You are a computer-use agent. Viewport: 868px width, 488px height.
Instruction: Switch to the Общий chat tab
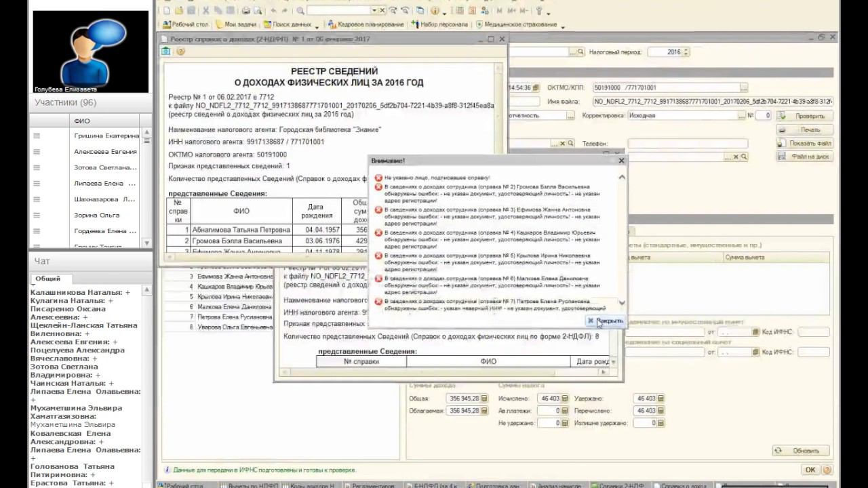48,279
